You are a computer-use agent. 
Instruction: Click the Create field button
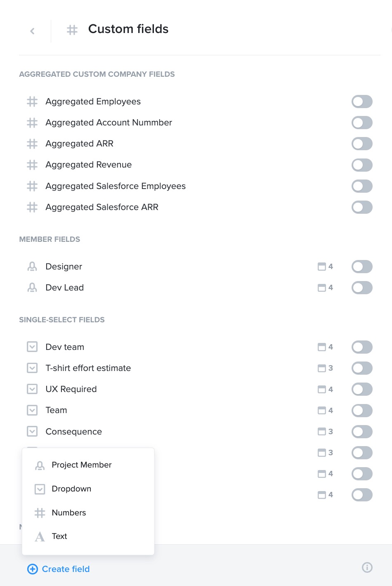[58, 569]
